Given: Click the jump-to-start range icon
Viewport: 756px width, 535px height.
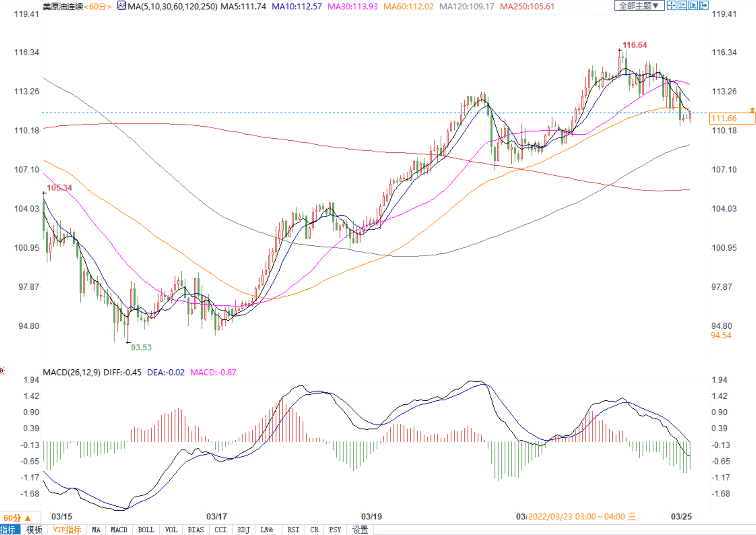Looking at the screenshot, I should (682, 6).
